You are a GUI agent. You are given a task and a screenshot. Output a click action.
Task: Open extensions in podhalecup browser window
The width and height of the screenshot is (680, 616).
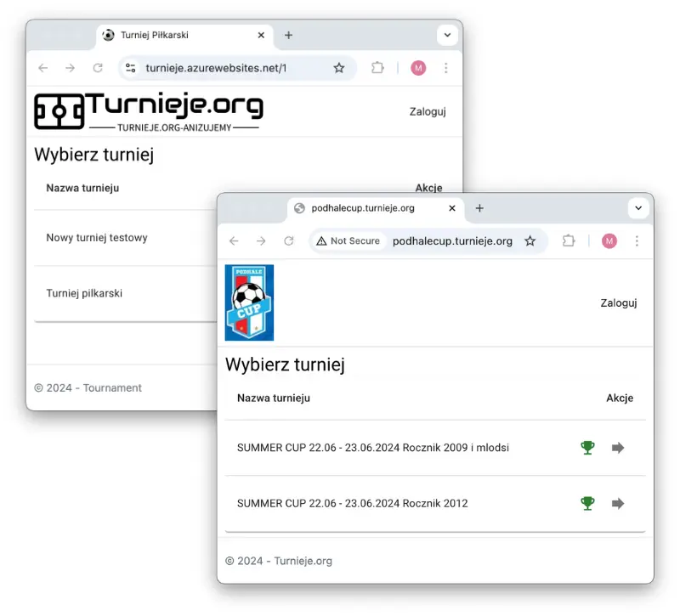pos(569,241)
